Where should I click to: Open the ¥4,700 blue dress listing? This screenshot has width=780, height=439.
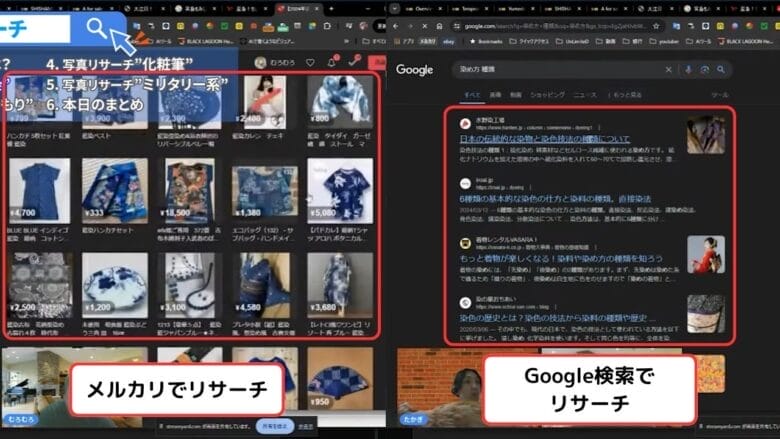(39, 191)
